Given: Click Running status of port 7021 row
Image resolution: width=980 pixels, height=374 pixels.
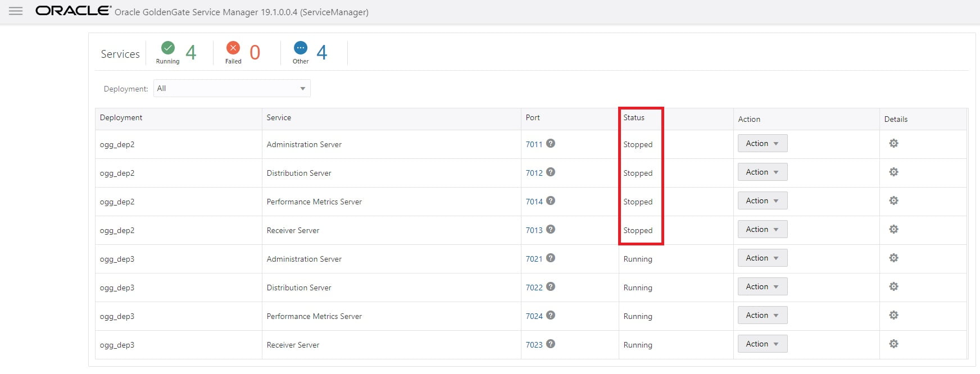Looking at the screenshot, I should point(638,259).
